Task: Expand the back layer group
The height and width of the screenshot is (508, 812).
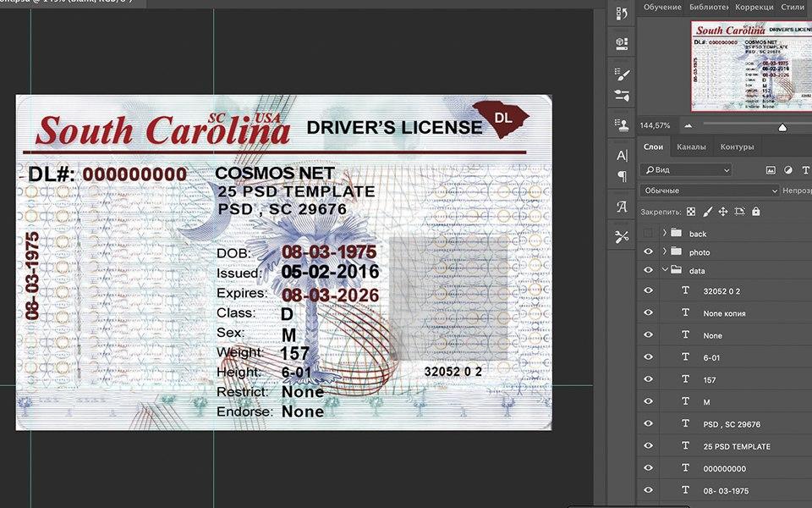Action: (x=665, y=234)
